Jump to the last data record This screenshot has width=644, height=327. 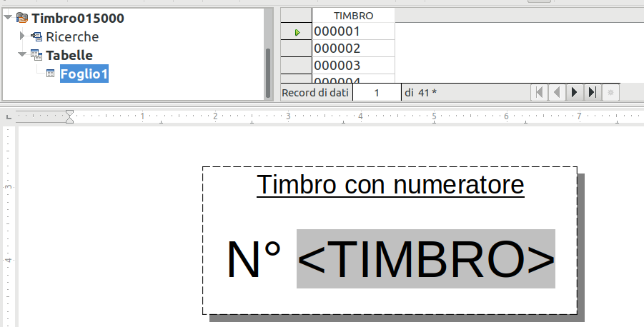click(592, 92)
